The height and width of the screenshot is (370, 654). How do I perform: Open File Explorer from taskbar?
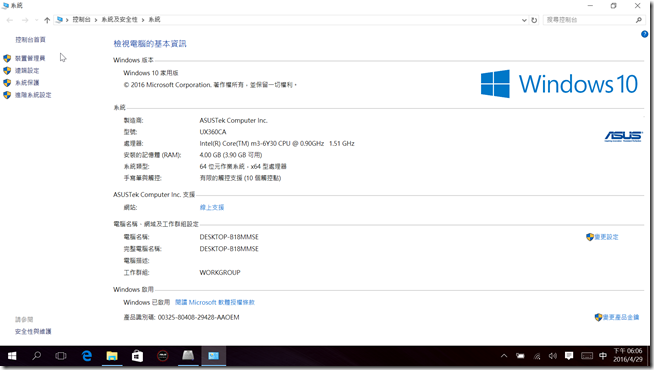[x=112, y=356]
